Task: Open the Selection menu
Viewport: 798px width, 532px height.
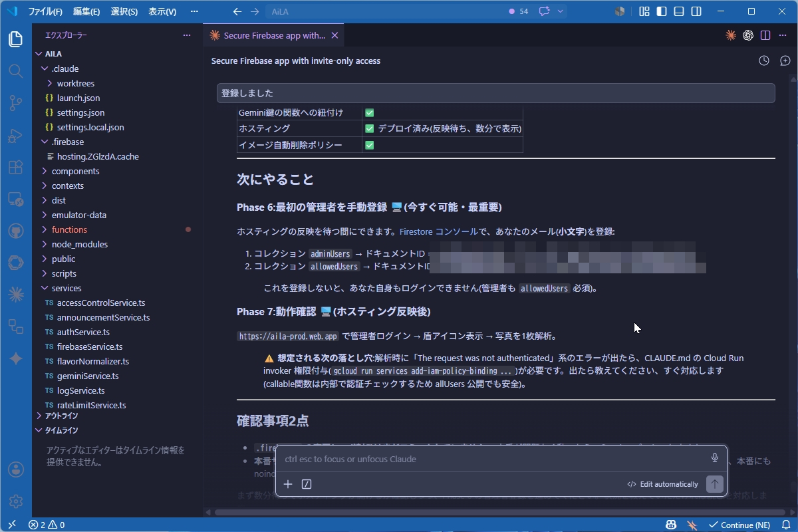Action: tap(124, 11)
